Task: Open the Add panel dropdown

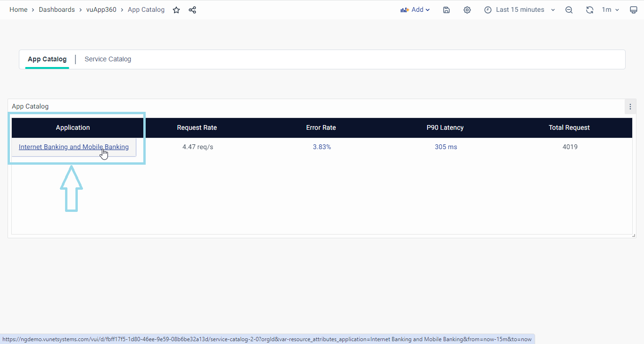Action: point(415,10)
